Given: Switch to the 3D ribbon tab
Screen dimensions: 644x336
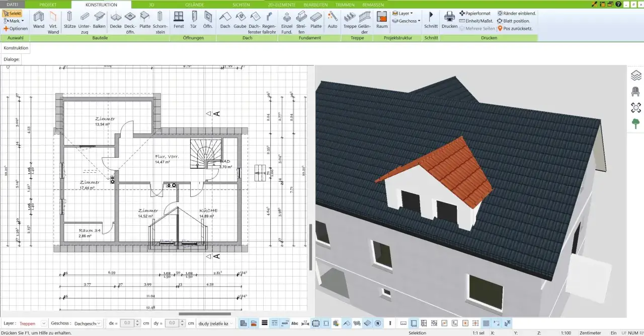Looking at the screenshot, I should point(151,4).
